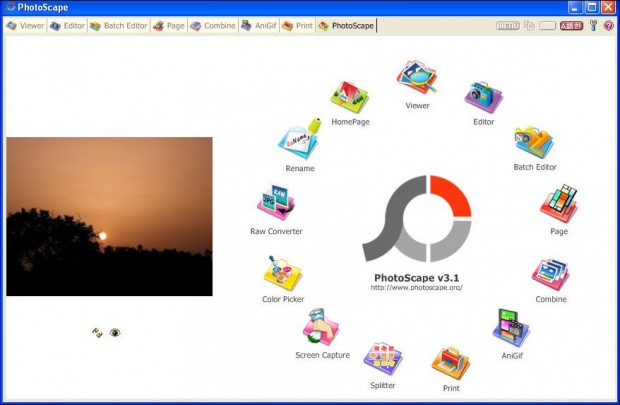Open the Splitter tool icon

coord(382,359)
